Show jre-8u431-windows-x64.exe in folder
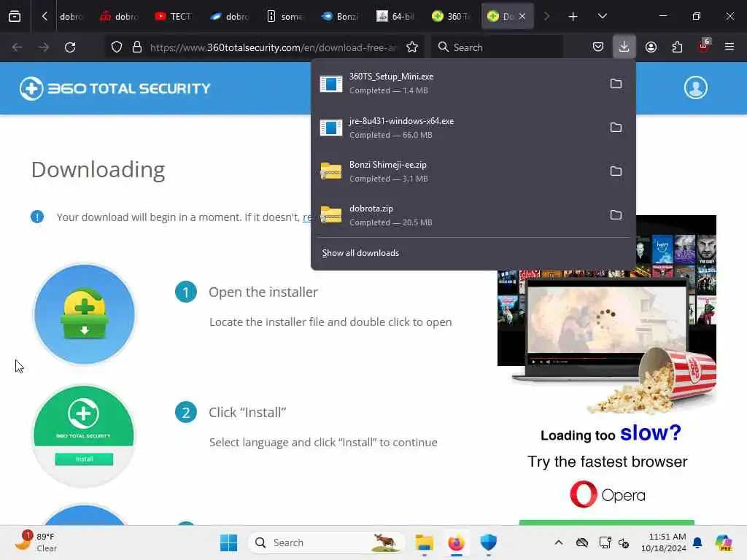This screenshot has width=747, height=560. pyautogui.click(x=616, y=128)
